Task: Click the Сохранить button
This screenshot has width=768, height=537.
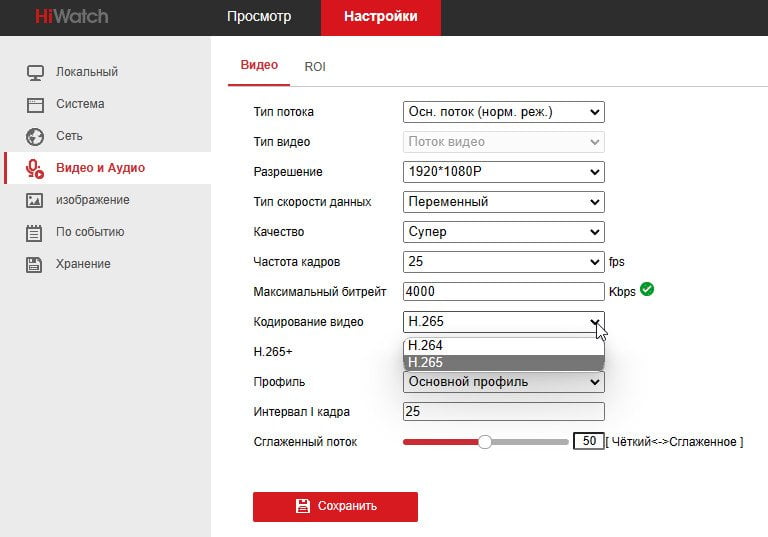Action: pos(336,507)
